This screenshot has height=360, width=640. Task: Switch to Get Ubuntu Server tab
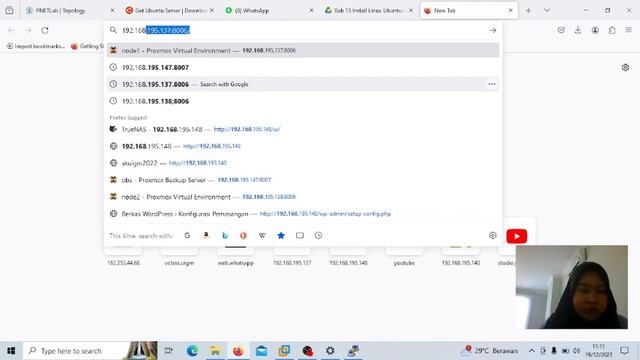170,11
